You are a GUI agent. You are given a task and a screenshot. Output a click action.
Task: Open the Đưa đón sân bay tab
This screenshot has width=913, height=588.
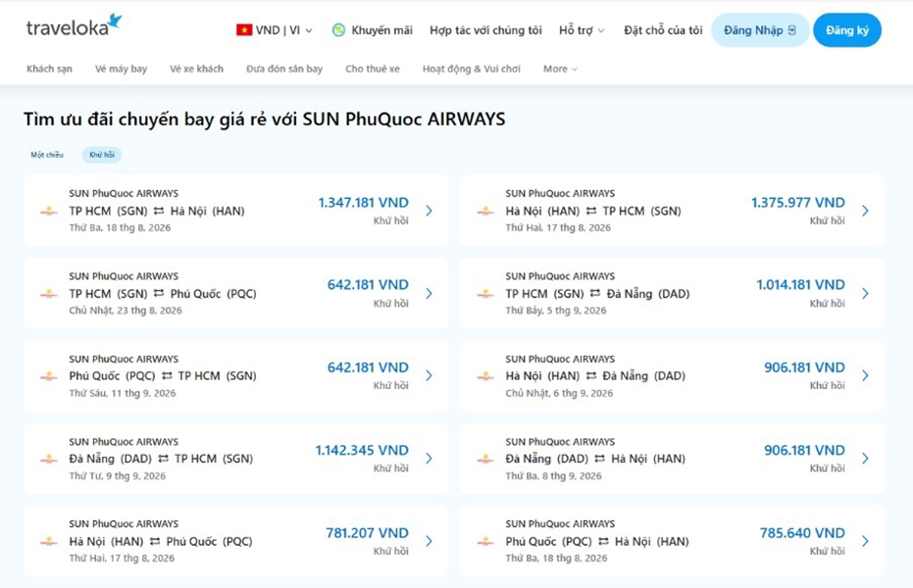point(284,69)
